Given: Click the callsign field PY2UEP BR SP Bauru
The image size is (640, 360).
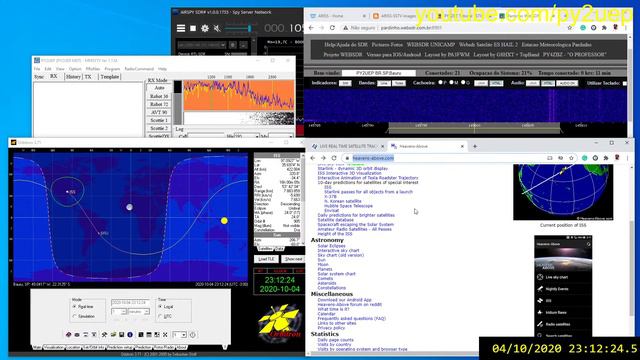Looking at the screenshot, I should coord(379,73).
